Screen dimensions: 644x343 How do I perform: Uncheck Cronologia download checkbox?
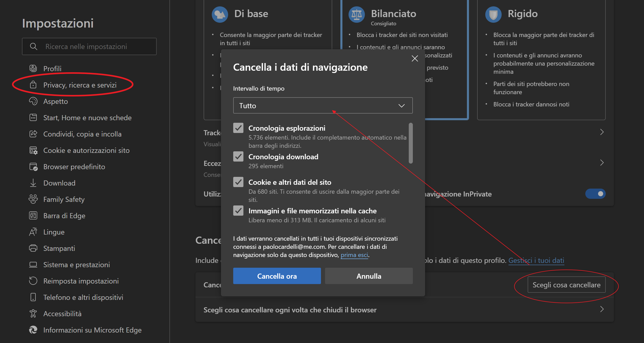point(238,156)
